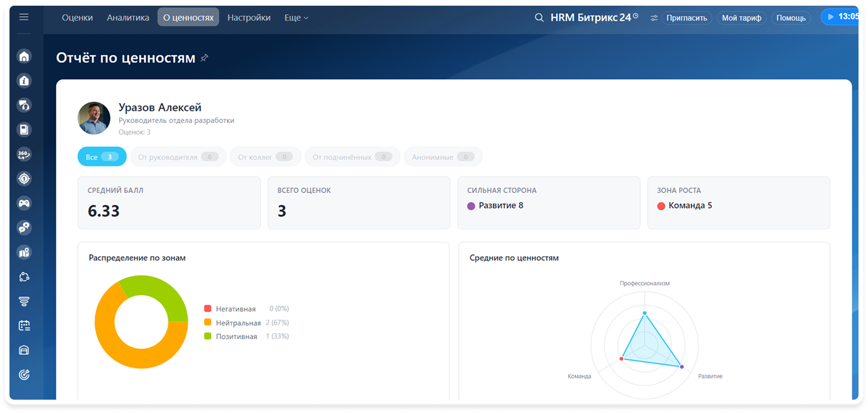The height and width of the screenshot is (413, 868).
Task: Click the orange Нейтральная legend swatch
Action: tap(208, 322)
